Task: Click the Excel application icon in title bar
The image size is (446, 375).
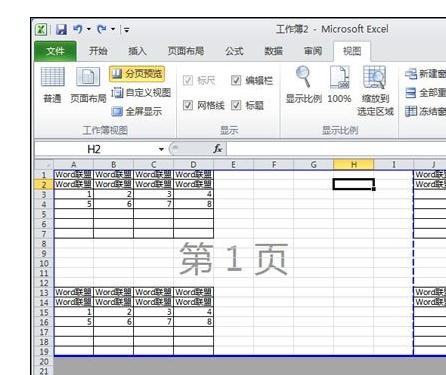Action: (42, 30)
